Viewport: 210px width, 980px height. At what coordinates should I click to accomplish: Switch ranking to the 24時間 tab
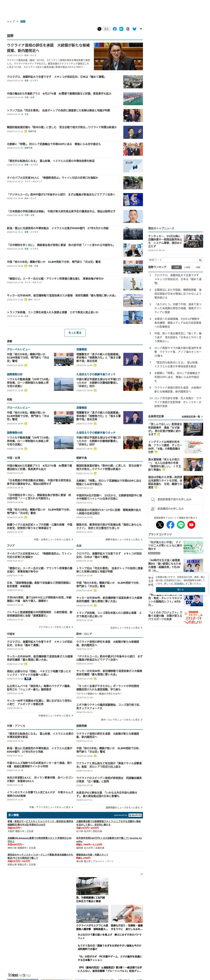[x=187, y=267]
